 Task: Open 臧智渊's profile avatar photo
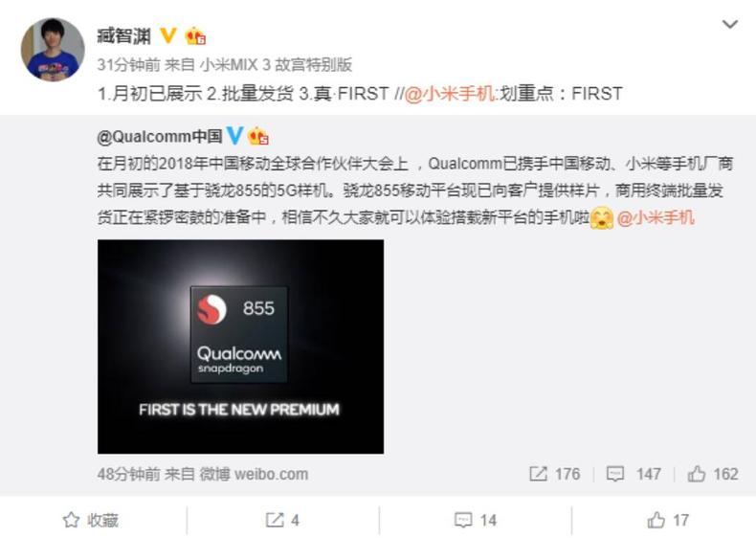click(x=53, y=50)
